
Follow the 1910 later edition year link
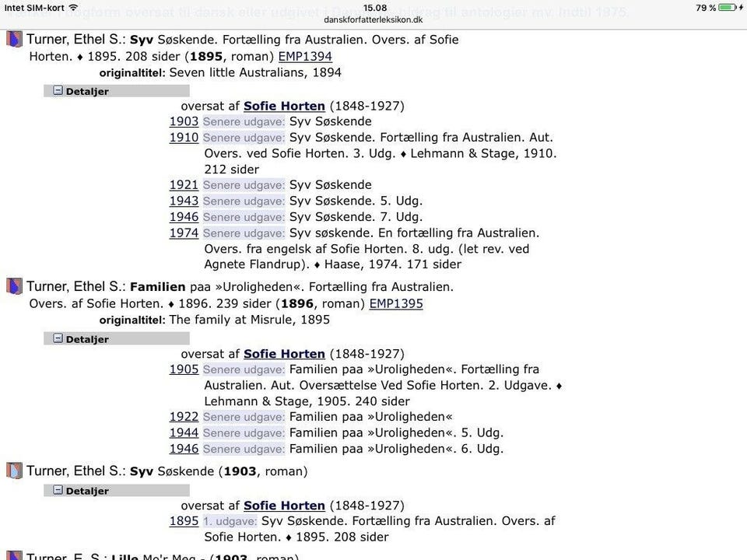pos(184,138)
